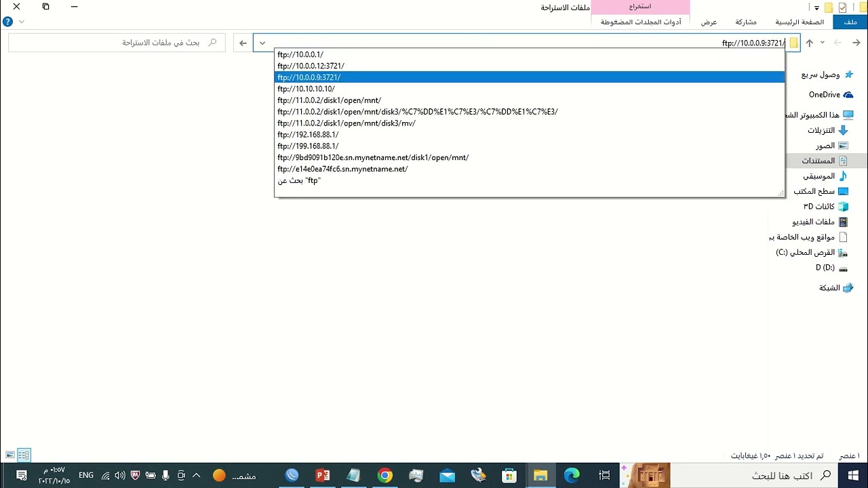Image resolution: width=868 pixels, height=488 pixels.
Task: Select ftp://11.0.0.2/disk1/open/mnt/disk3/mv/ entry
Action: tap(530, 123)
